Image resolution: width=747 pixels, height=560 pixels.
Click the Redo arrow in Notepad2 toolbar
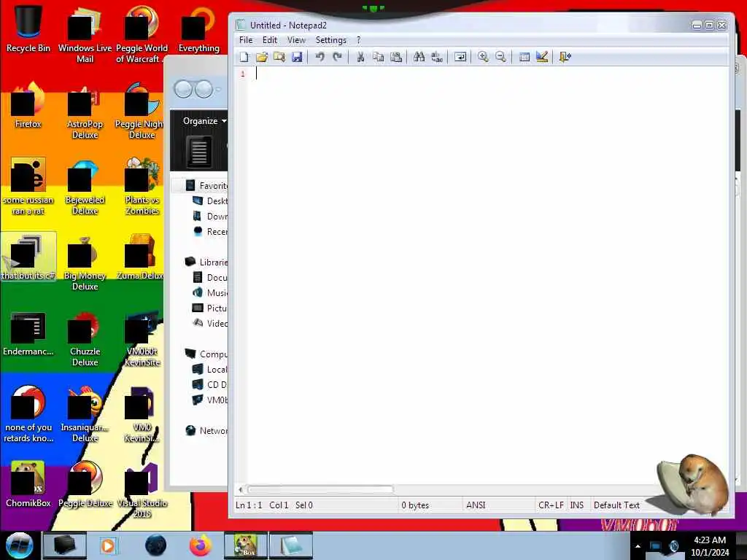click(337, 57)
